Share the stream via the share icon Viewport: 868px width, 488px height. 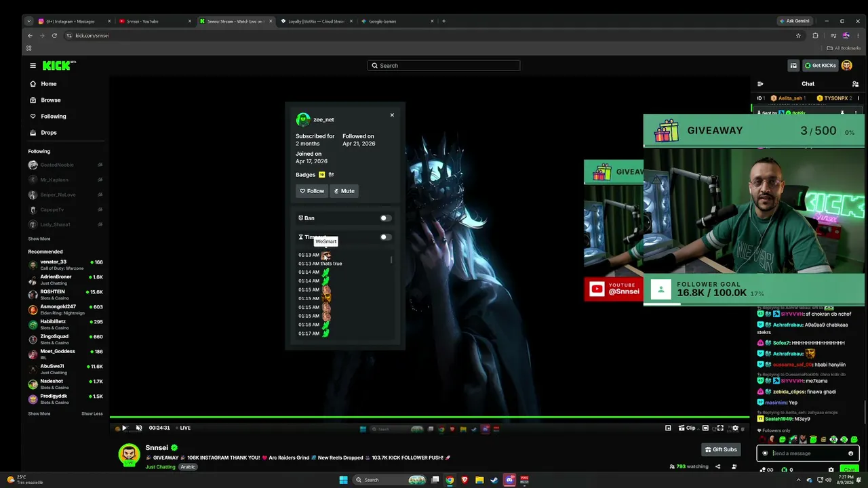click(x=717, y=466)
